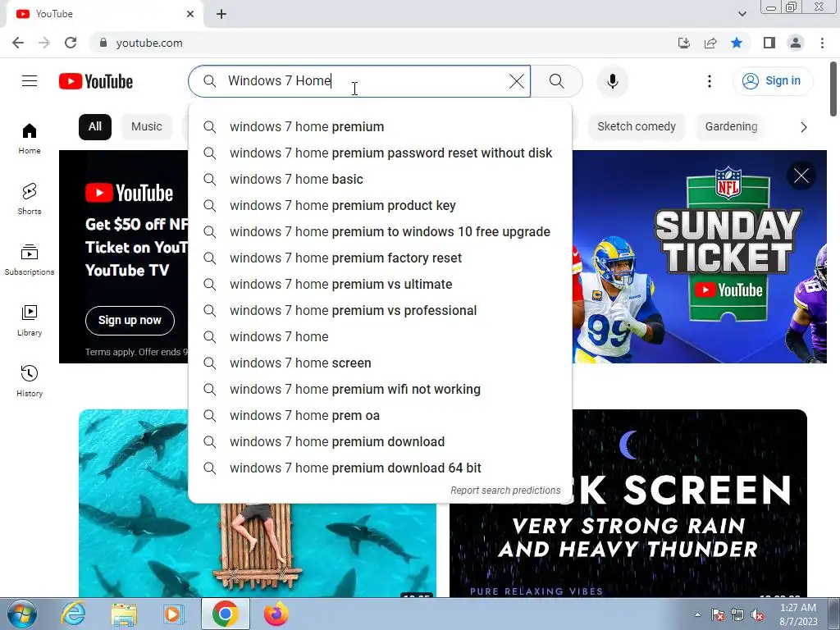Viewport: 840px width, 630px height.
Task: Click the Sign in button
Action: click(772, 81)
